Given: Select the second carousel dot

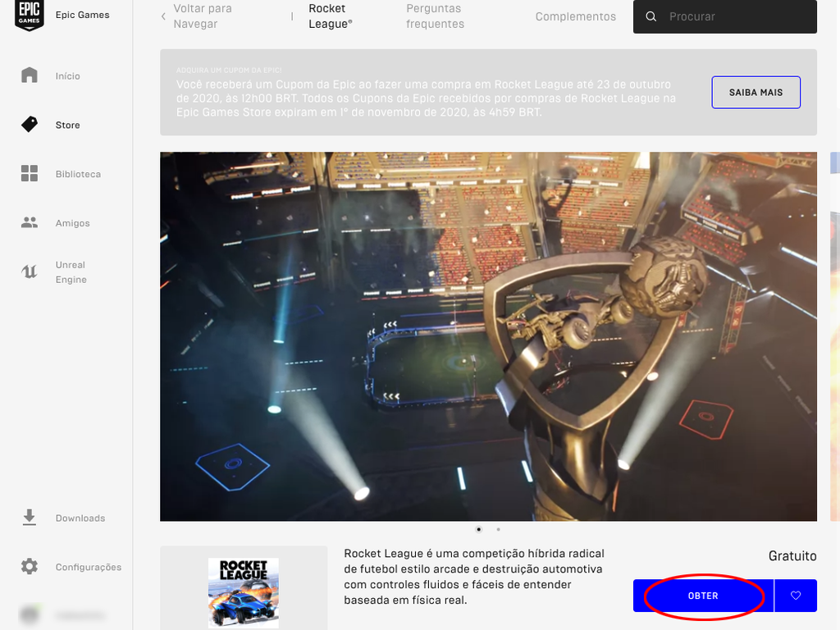Looking at the screenshot, I should tap(498, 529).
